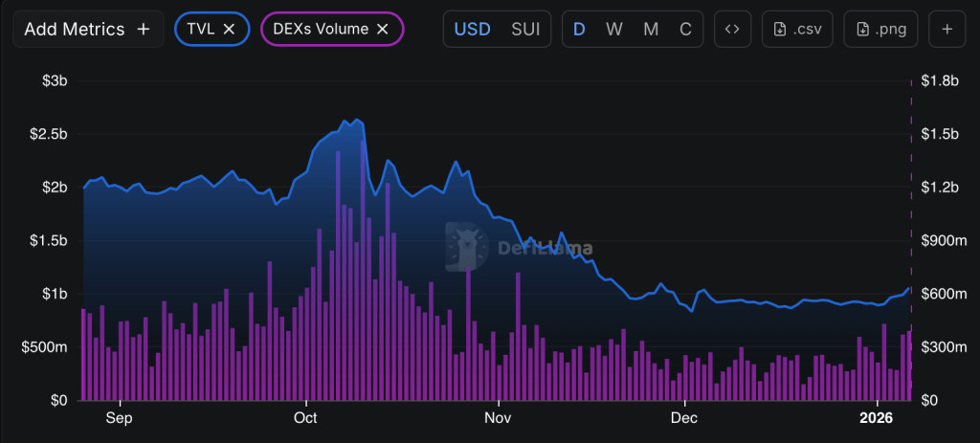Click the blue TVL line's peak in October
980x443 pixels.
click(x=357, y=121)
